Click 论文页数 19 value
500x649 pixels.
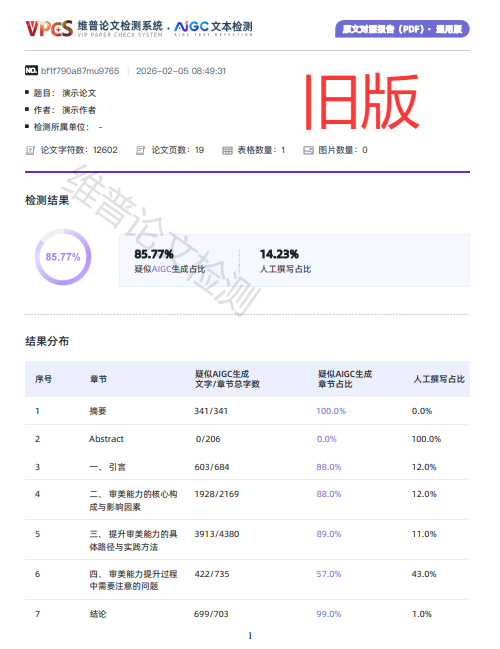[200, 150]
